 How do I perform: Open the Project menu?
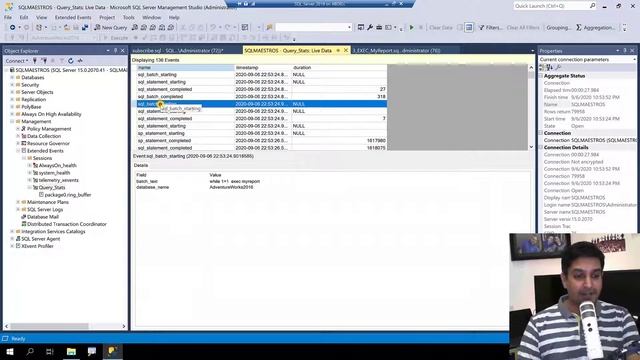pos(107,18)
